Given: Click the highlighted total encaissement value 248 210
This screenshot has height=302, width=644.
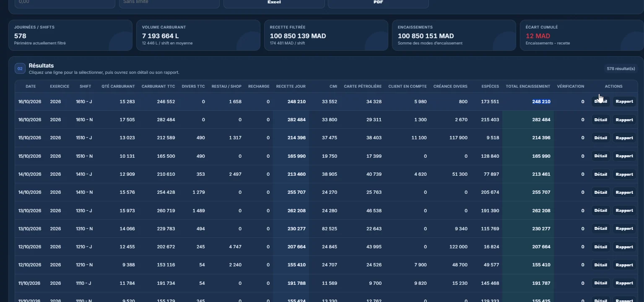Looking at the screenshot, I should (541, 102).
